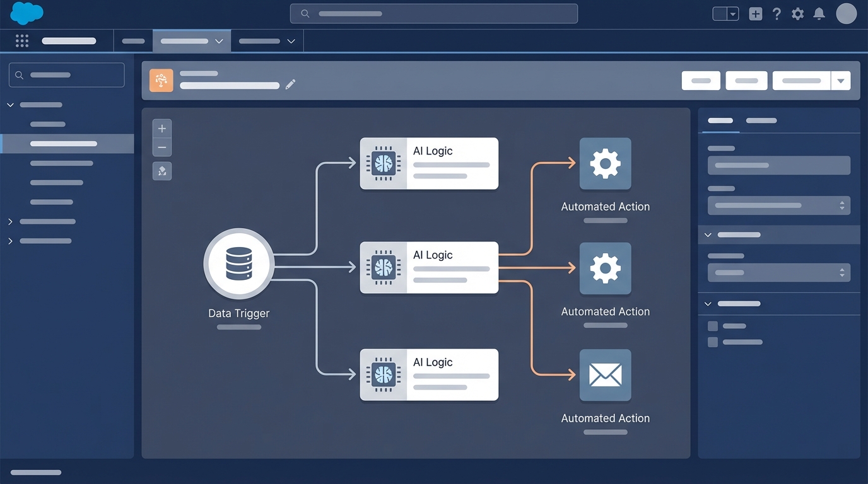The image size is (868, 484).
Task: Click the leftmost header action button
Action: point(701,81)
